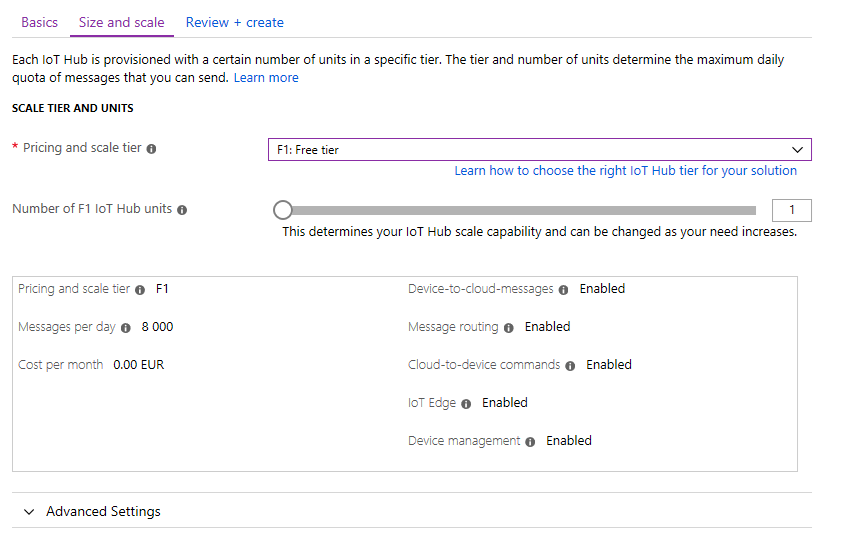Select the '8 000' messages per day value
This screenshot has height=544, width=848.
[157, 327]
